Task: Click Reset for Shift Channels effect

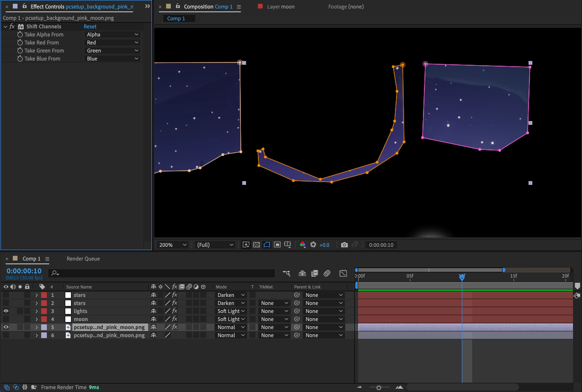Action: click(90, 26)
